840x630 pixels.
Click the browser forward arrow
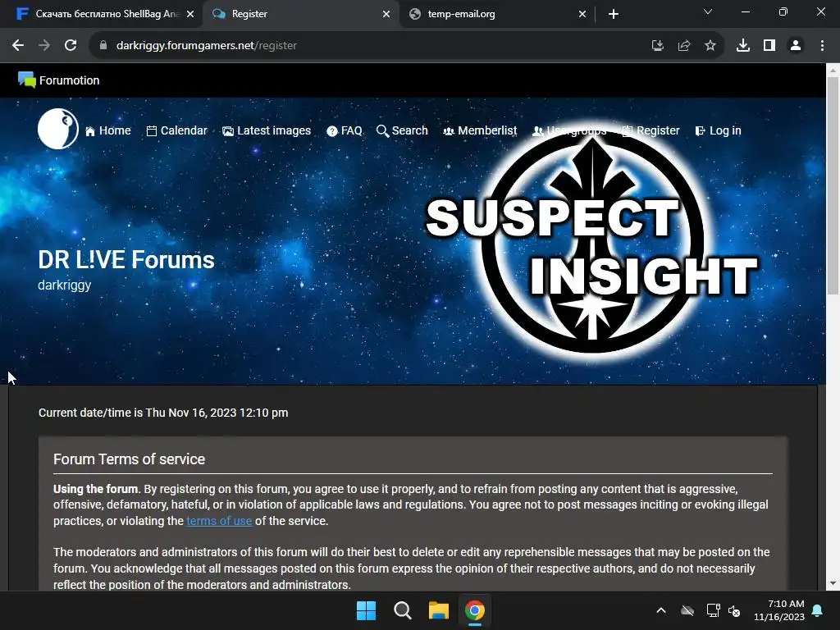click(x=44, y=46)
